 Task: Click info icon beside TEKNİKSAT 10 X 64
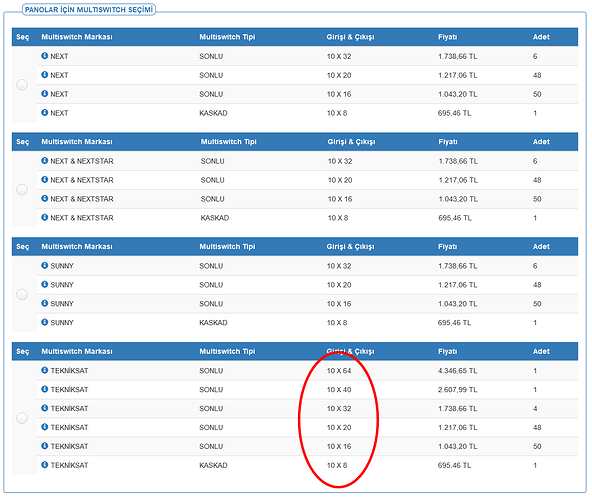(x=45, y=370)
